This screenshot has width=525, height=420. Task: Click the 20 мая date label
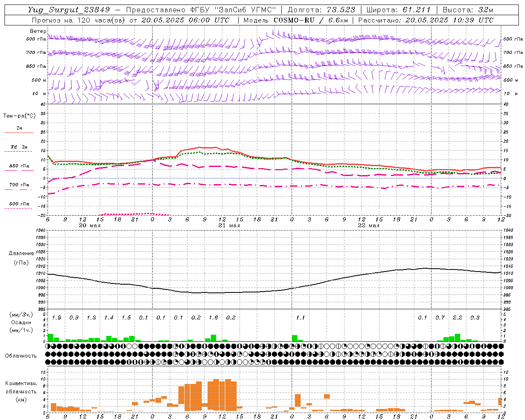click(89, 226)
